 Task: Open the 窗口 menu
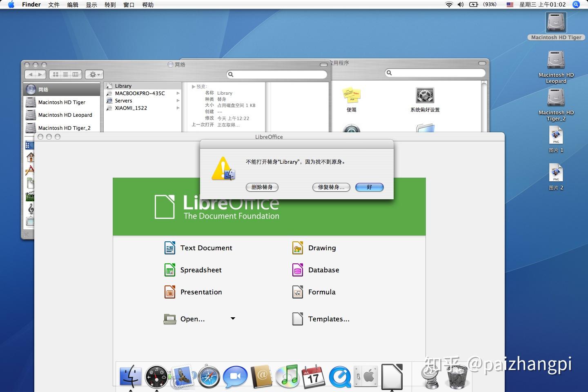coord(129,4)
